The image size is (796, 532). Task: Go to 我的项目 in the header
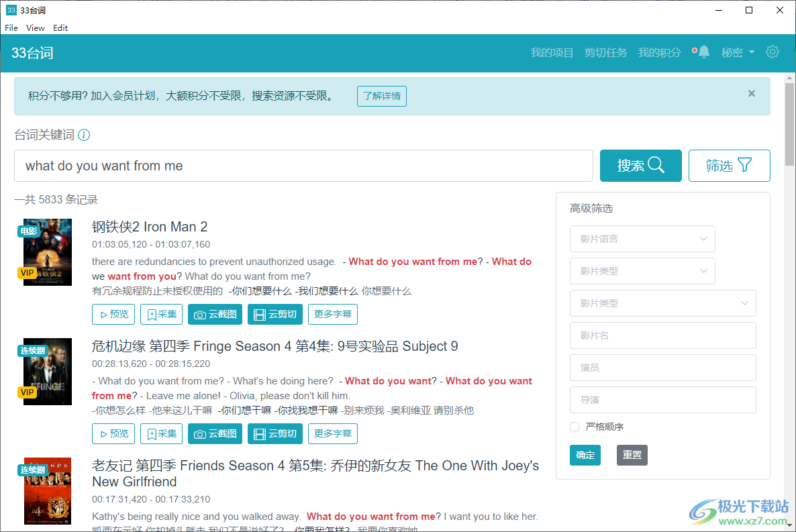coord(552,53)
